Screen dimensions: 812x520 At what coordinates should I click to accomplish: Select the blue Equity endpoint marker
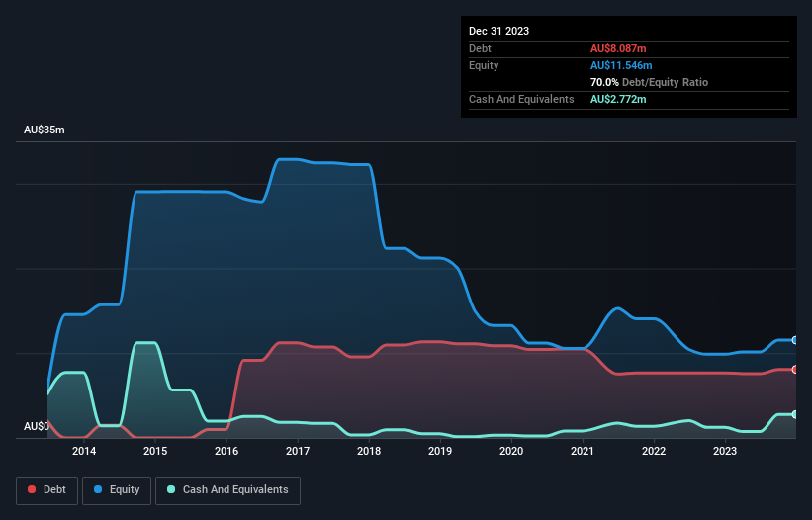[x=795, y=340]
